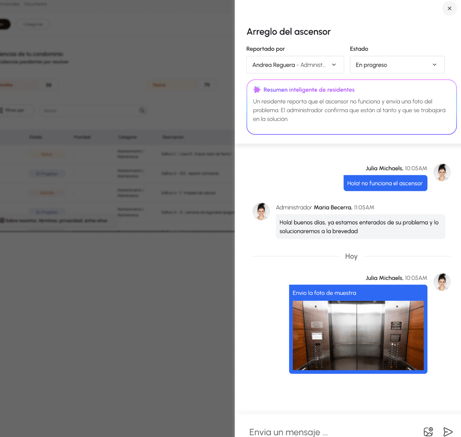This screenshot has width=461, height=437.
Task: Click the message Hola! no funciona el ascensor
Action: pos(385,183)
